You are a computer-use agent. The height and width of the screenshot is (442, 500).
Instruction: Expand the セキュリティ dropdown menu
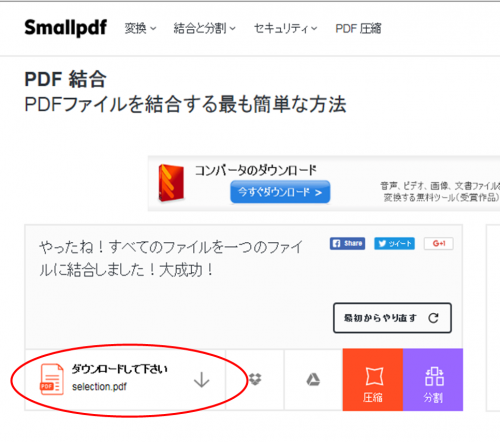click(x=286, y=29)
